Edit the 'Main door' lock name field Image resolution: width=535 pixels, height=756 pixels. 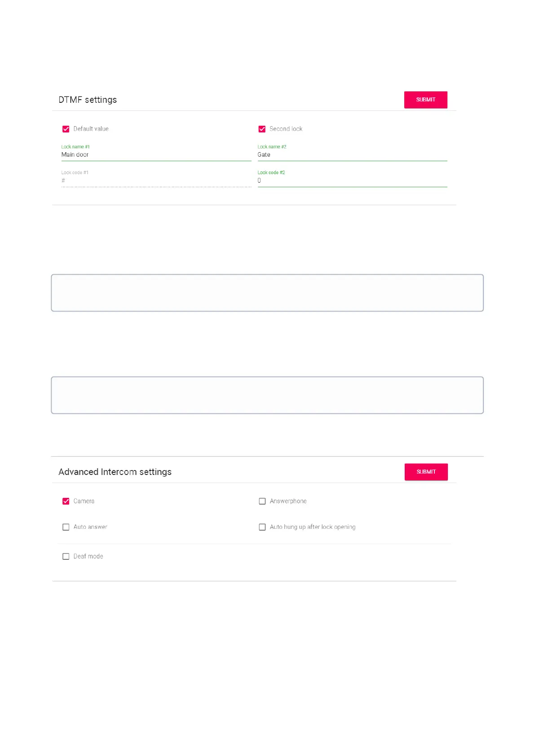(156, 155)
